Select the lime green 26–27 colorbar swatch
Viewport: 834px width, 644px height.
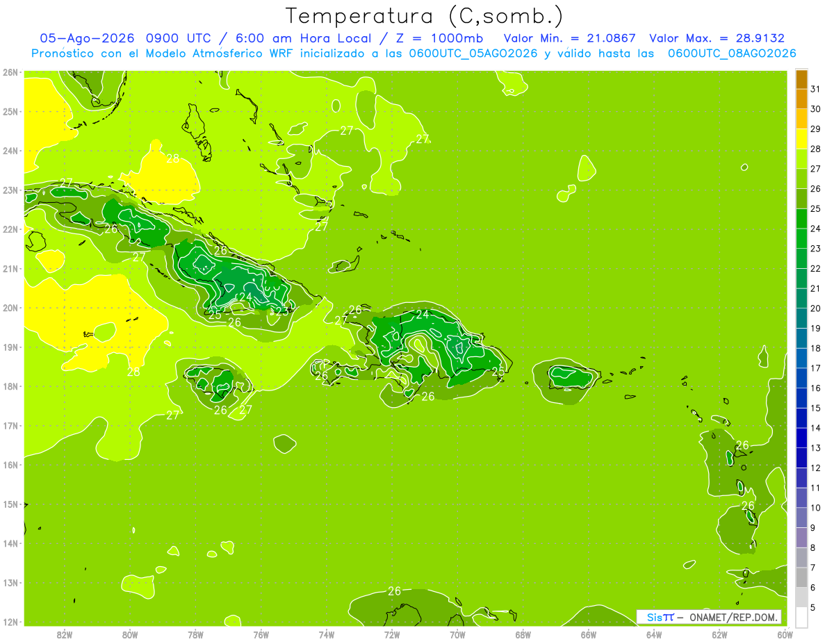[801, 179]
